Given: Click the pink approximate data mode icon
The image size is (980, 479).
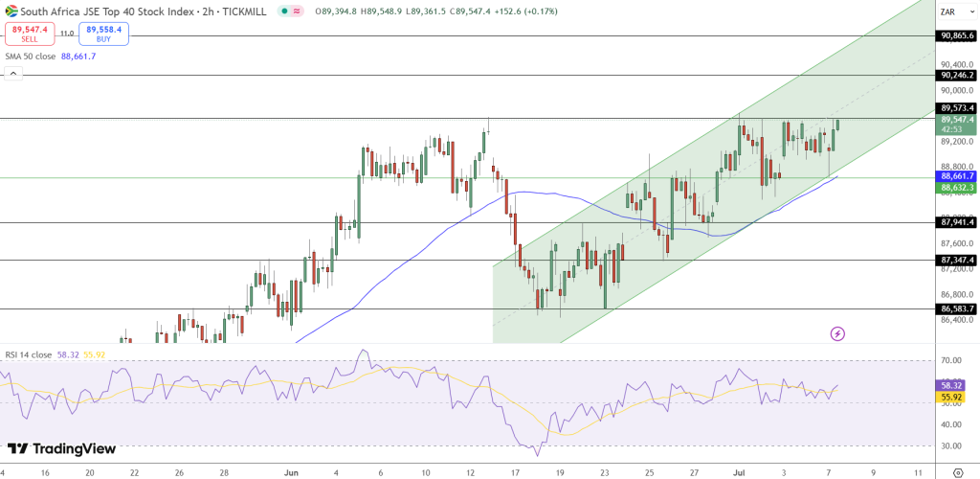Looking at the screenshot, I should pyautogui.click(x=297, y=11).
